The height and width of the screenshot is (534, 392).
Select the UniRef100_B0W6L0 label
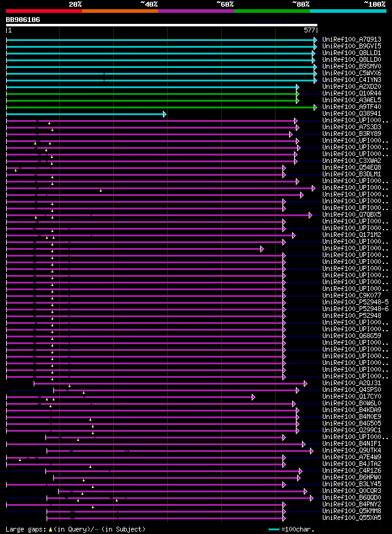(352, 403)
